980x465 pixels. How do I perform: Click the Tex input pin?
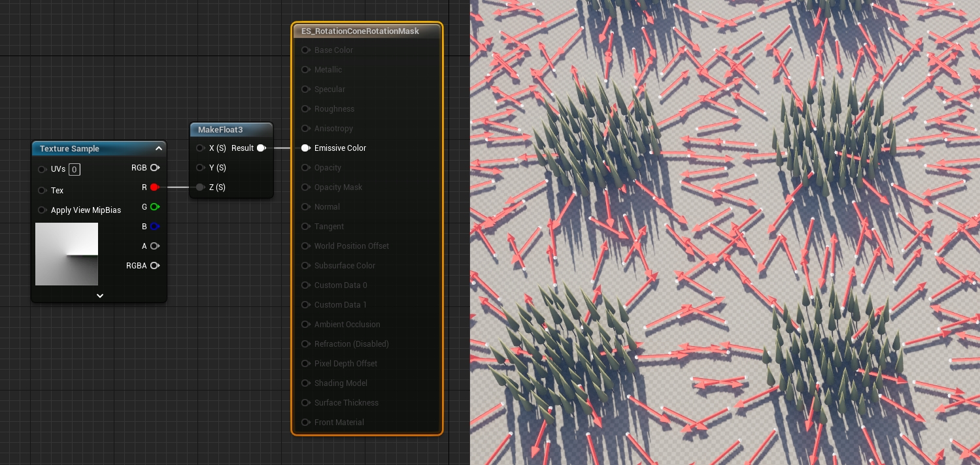[x=42, y=191]
